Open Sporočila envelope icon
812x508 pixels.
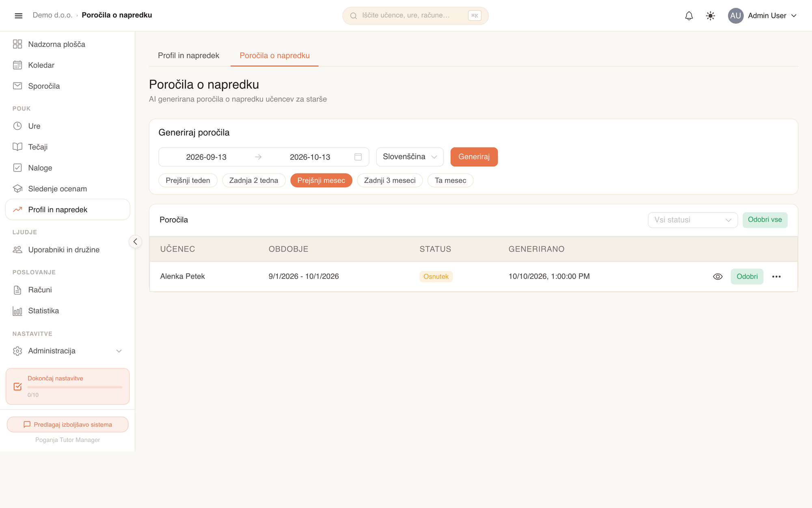[17, 86]
